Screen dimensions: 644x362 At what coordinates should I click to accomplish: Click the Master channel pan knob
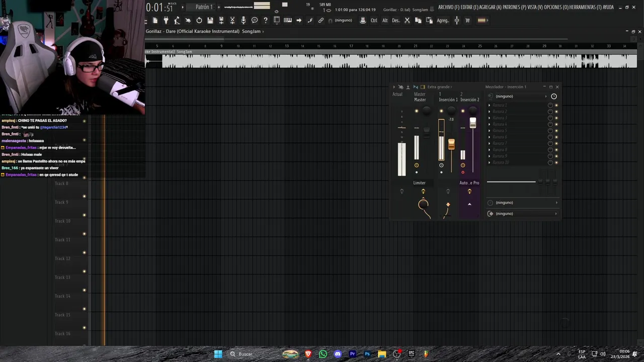(x=427, y=111)
